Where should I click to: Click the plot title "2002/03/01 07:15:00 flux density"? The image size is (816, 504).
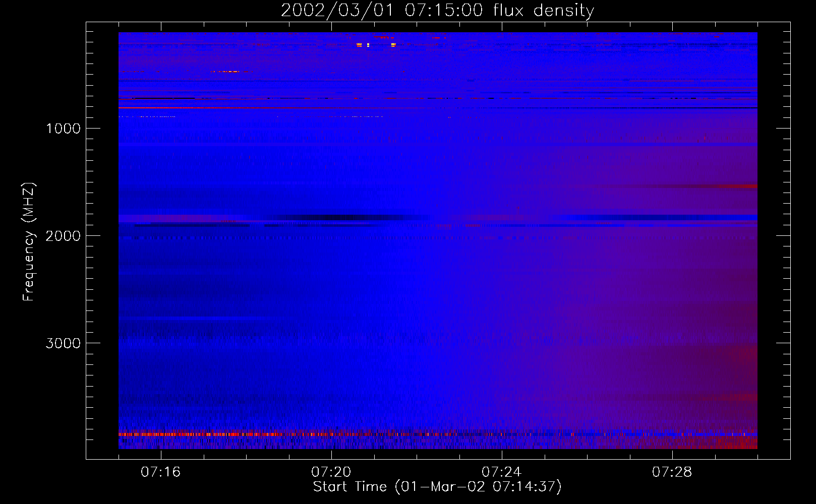[437, 11]
